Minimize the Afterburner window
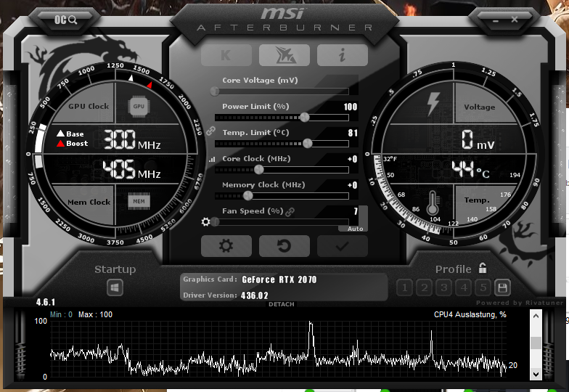This screenshot has height=392, width=569. (496, 20)
